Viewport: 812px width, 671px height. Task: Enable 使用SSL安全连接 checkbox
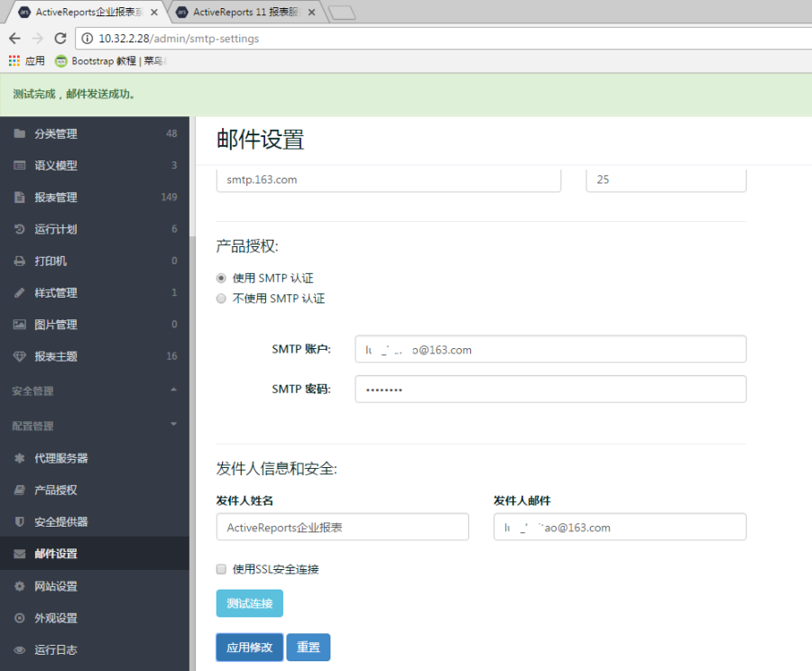coord(221,569)
